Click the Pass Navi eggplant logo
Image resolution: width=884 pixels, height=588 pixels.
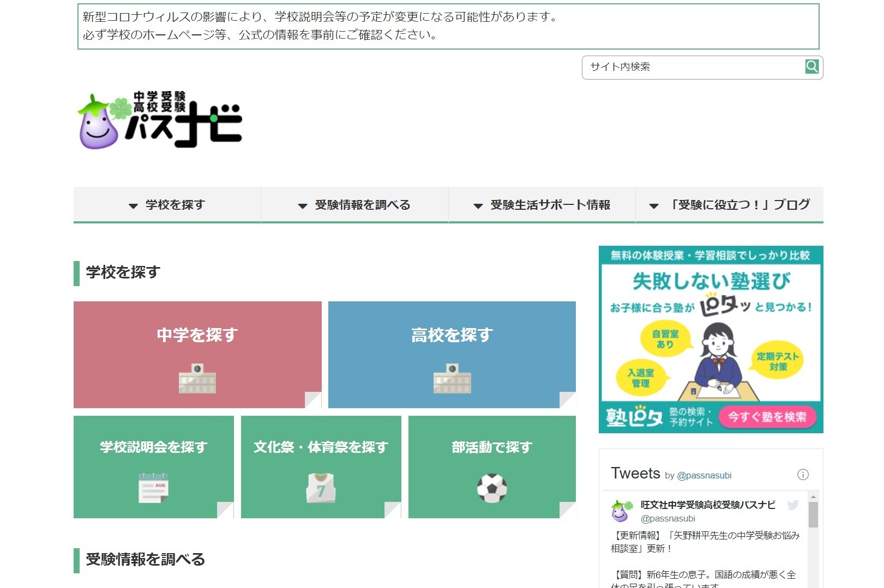click(160, 120)
